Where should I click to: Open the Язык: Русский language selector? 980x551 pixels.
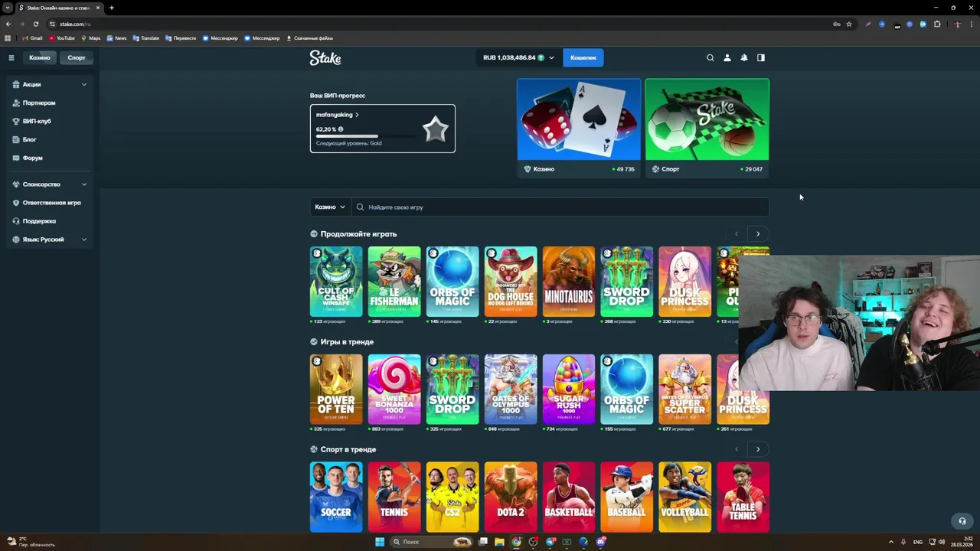50,240
